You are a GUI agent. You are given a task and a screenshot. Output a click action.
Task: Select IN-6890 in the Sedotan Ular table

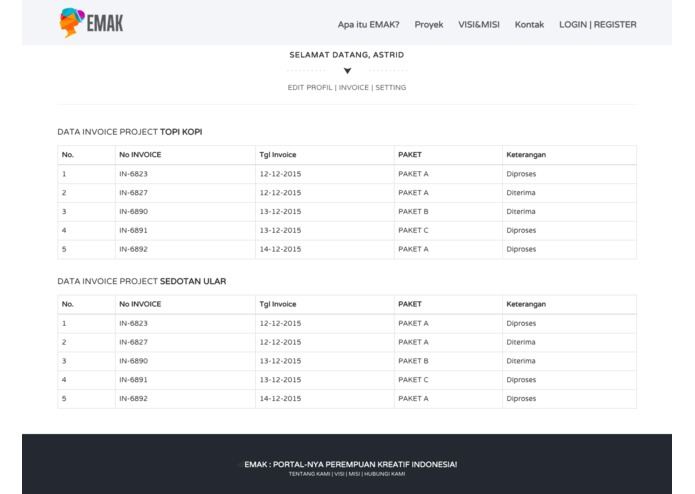[x=133, y=361]
